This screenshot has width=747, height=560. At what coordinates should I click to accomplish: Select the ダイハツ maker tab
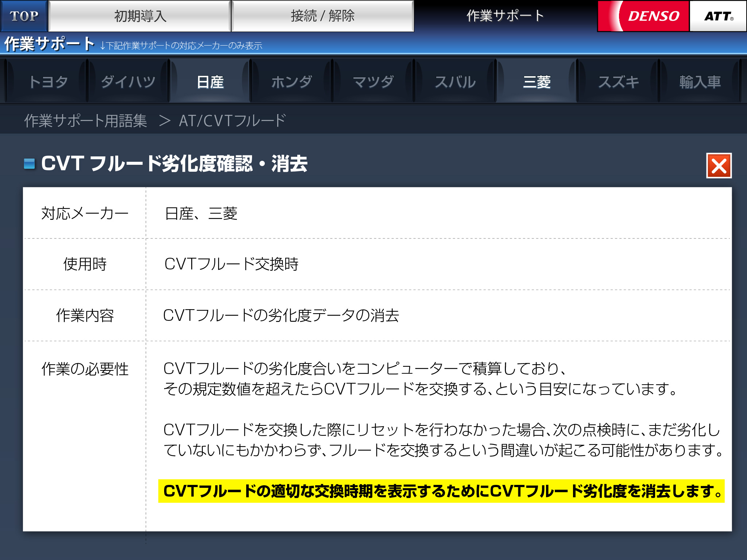[128, 82]
